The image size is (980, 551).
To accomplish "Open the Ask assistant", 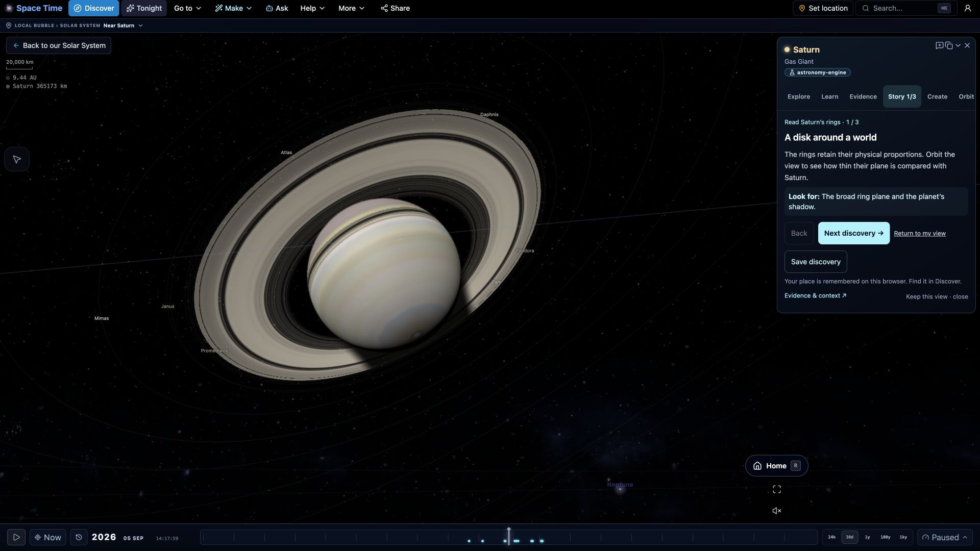I will (277, 8).
